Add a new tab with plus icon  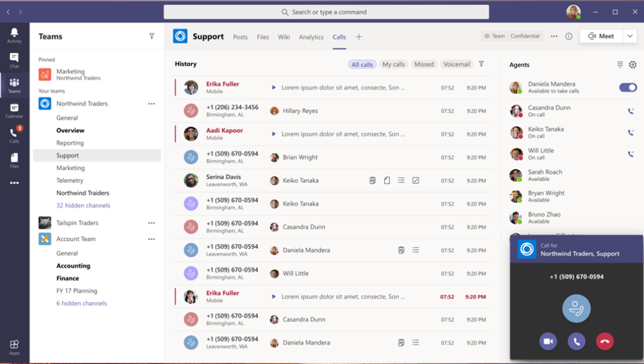pos(358,37)
